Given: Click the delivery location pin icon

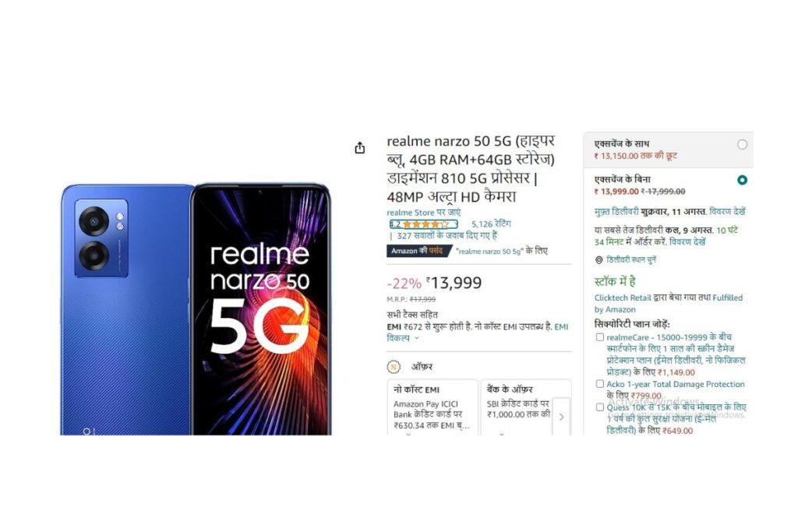Looking at the screenshot, I should [599, 260].
